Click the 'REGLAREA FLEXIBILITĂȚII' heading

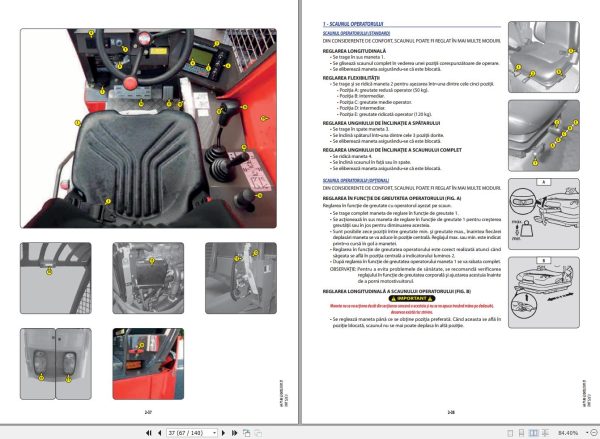pyautogui.click(x=351, y=78)
